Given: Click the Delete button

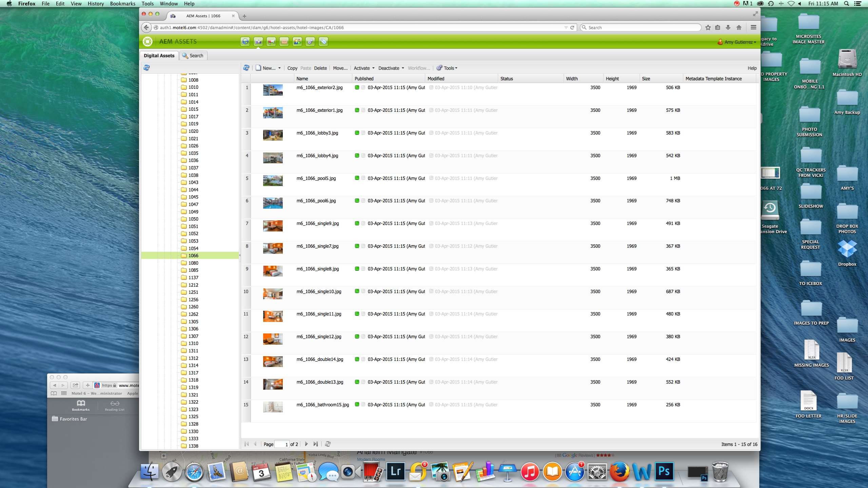Looking at the screenshot, I should click(320, 68).
